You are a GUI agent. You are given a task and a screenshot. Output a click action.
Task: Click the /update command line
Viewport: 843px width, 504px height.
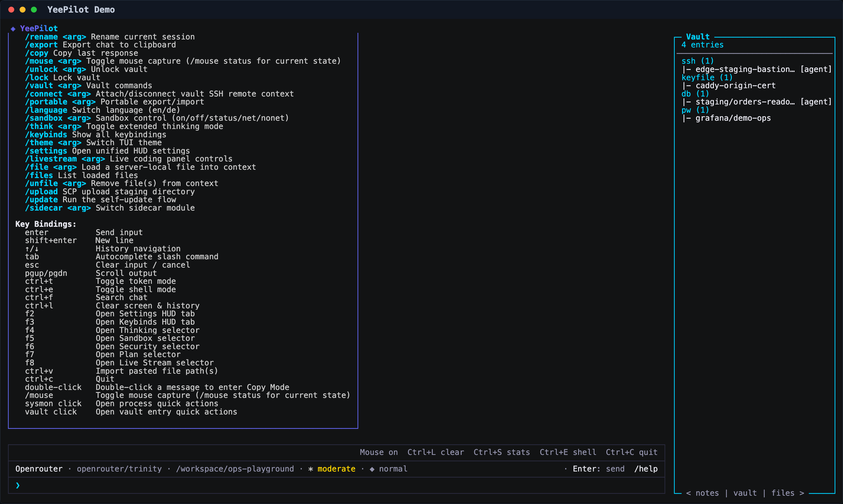[100, 200]
